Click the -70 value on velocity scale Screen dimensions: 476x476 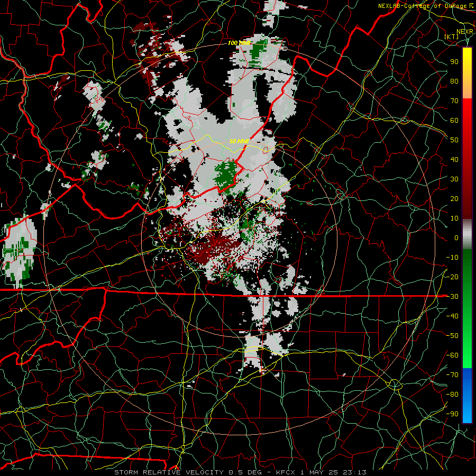click(452, 375)
